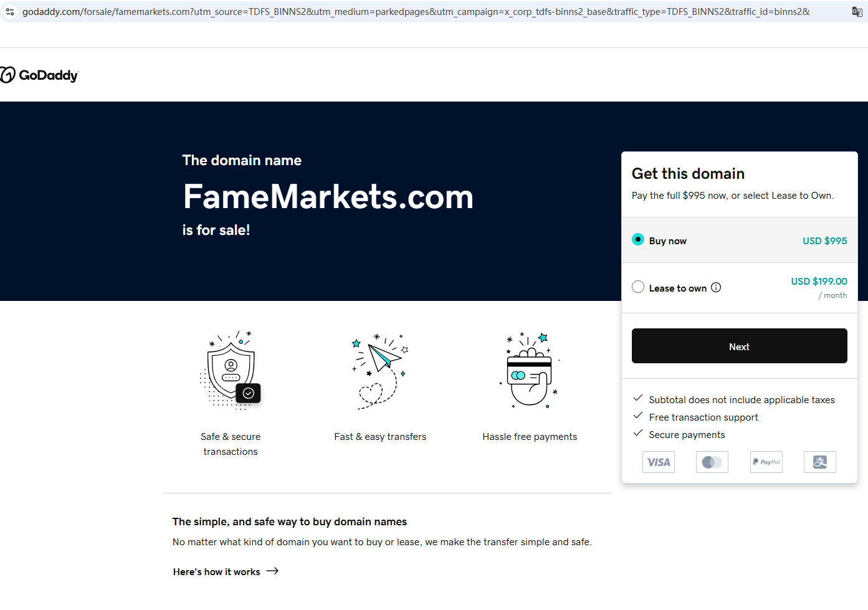
Task: Click the Visa payment icon
Action: point(659,462)
